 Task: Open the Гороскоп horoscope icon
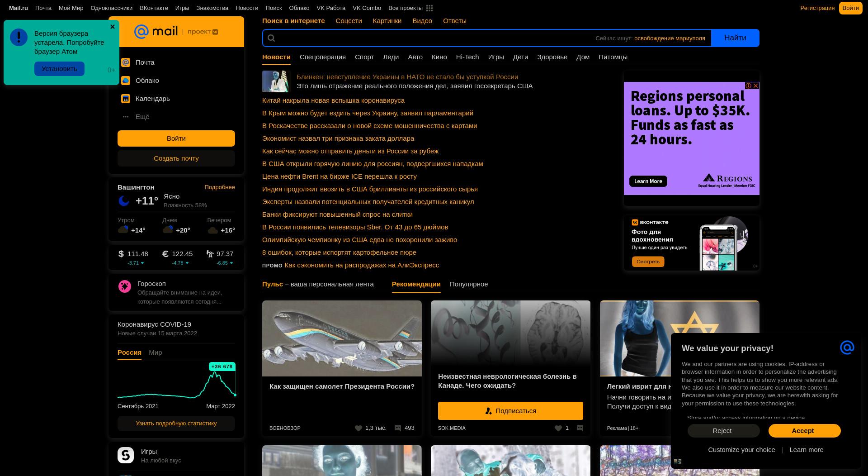(125, 286)
